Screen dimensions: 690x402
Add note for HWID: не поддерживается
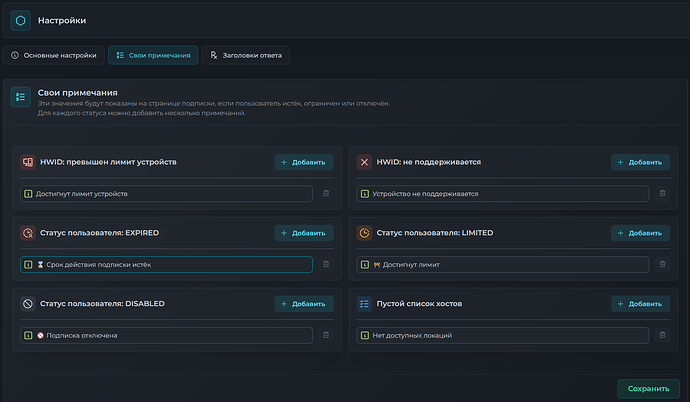pos(641,162)
